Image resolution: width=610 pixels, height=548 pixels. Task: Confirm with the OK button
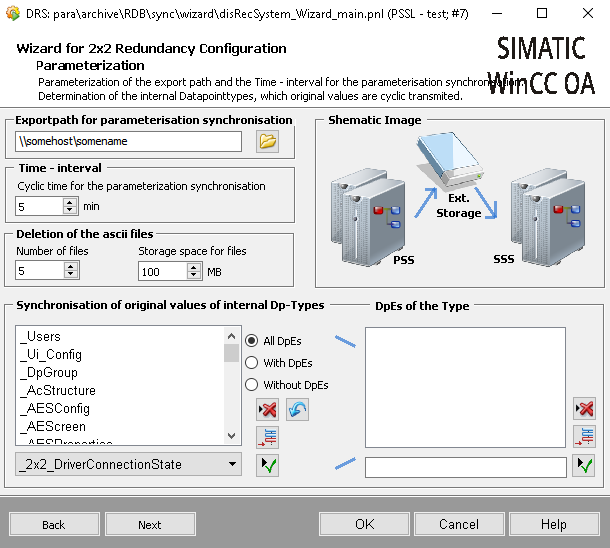click(x=365, y=524)
